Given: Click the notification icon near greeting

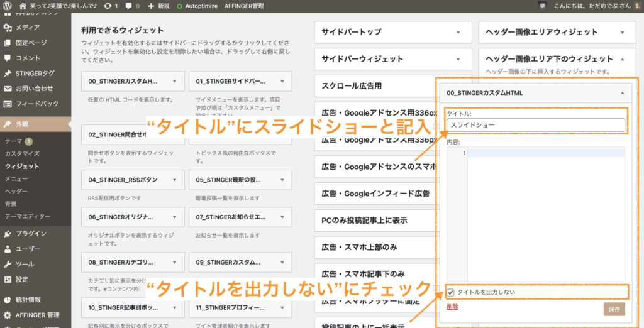Looking at the screenshot, I should [x=543, y=6].
